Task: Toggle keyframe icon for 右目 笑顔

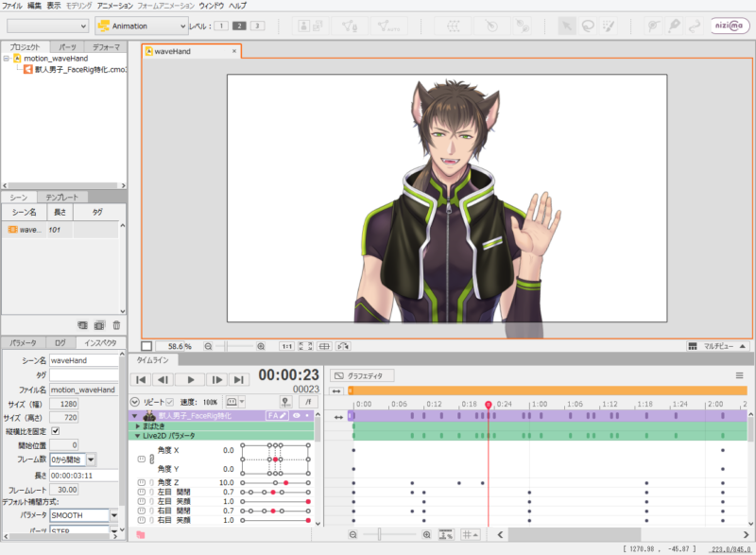Action: click(x=141, y=520)
